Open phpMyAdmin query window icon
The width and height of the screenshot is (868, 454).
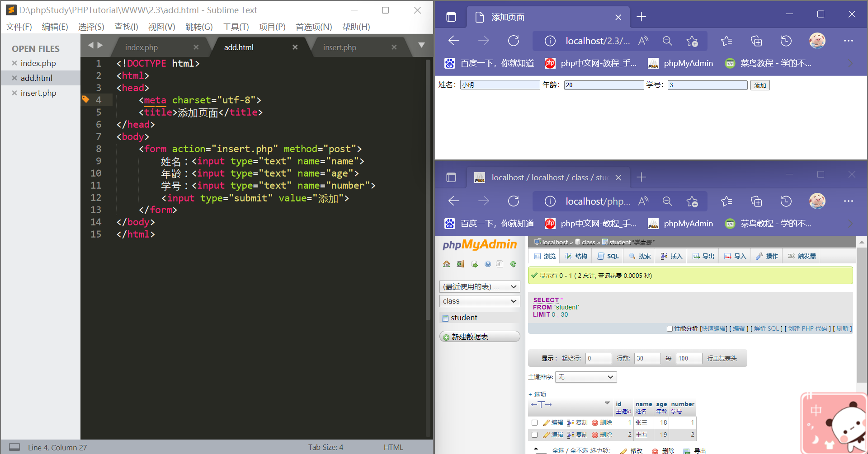coord(474,264)
